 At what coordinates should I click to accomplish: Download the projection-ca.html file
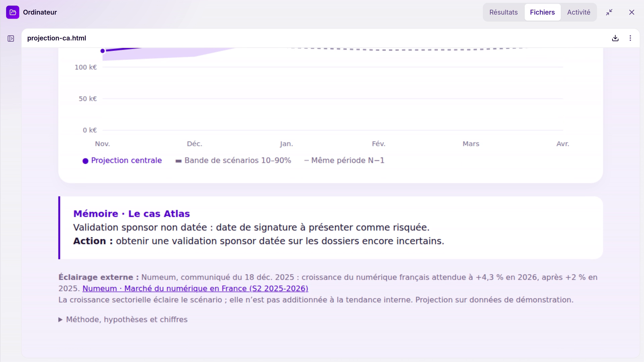click(615, 38)
